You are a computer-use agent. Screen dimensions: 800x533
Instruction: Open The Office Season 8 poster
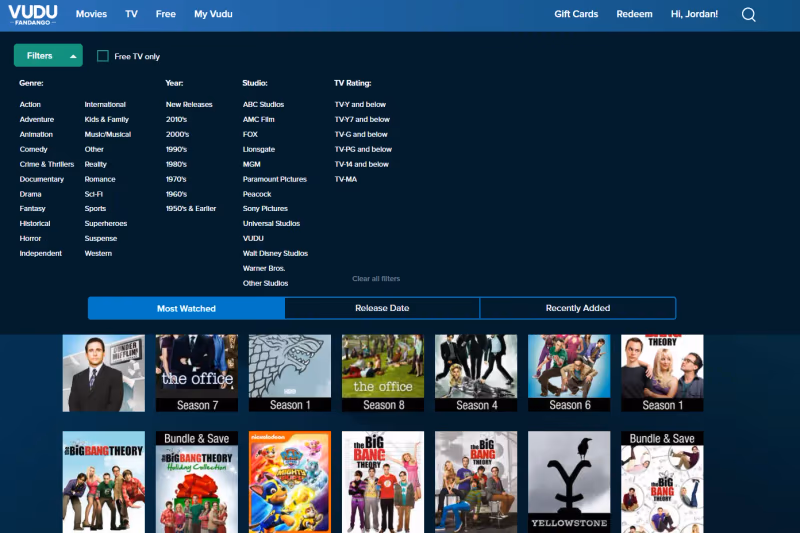pyautogui.click(x=383, y=373)
